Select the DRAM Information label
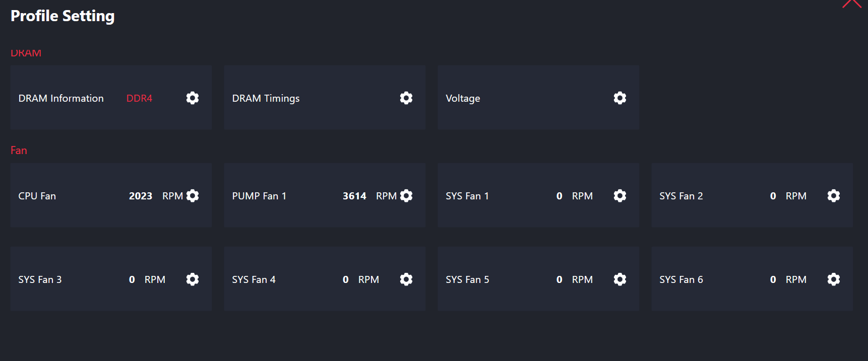The height and width of the screenshot is (361, 868). click(61, 98)
